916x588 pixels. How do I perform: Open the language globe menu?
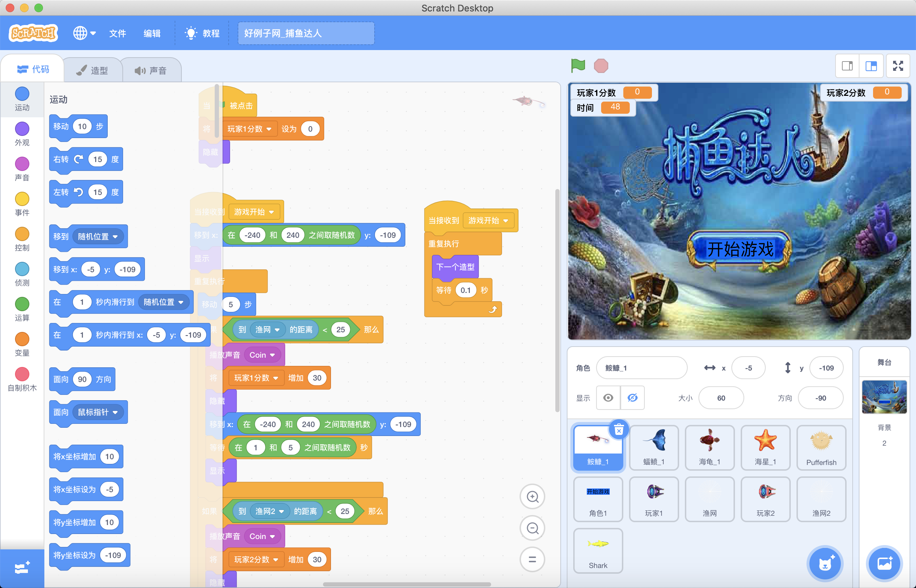tap(84, 33)
